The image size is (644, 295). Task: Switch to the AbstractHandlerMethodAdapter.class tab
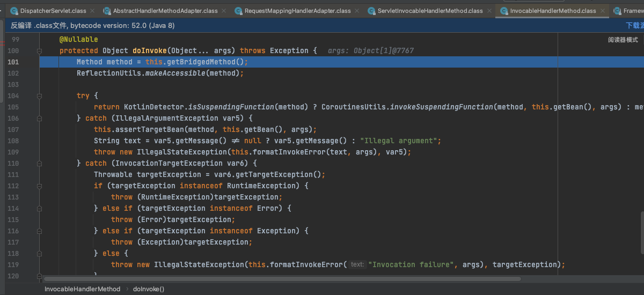click(x=165, y=11)
